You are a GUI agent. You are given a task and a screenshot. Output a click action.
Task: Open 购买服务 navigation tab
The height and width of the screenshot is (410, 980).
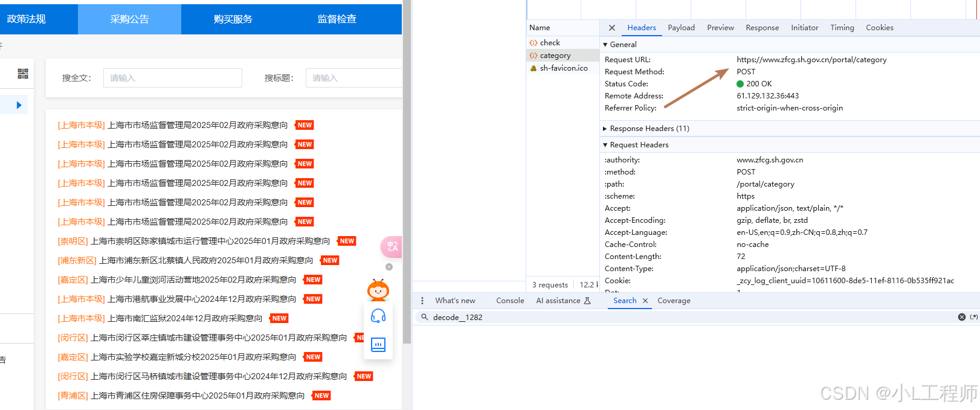click(x=233, y=19)
